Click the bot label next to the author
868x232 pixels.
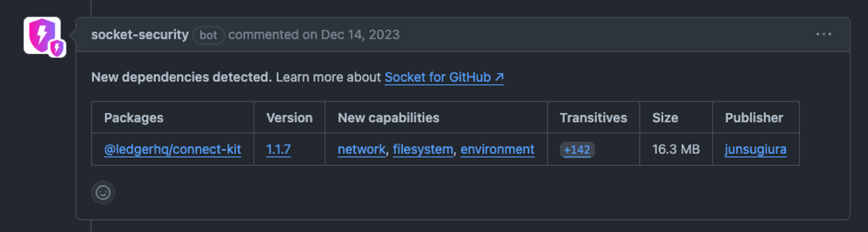click(208, 35)
